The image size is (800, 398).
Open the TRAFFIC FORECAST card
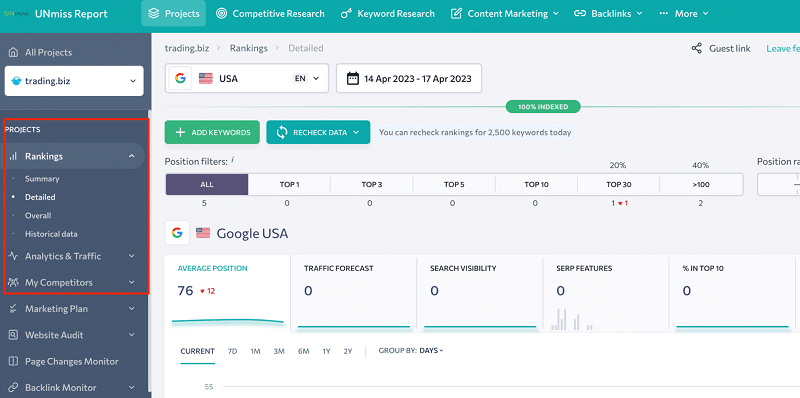click(354, 293)
